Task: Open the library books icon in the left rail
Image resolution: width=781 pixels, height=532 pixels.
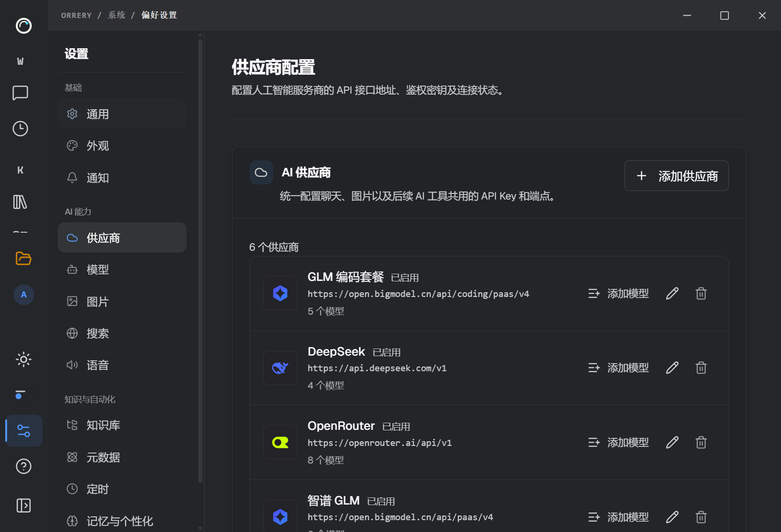Action: coord(20,202)
